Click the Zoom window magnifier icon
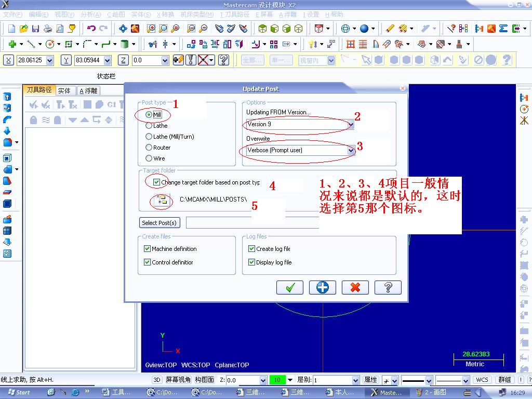Screen dimensions: 532x399 click(151, 29)
